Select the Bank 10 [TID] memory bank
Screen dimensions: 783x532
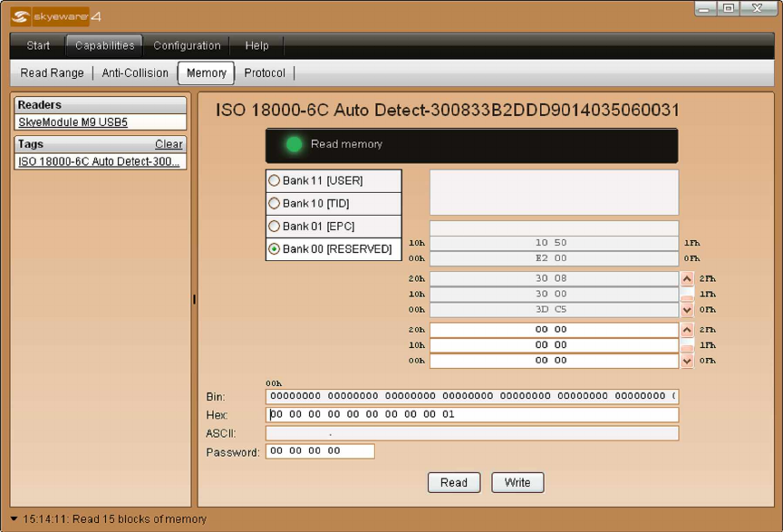point(275,203)
